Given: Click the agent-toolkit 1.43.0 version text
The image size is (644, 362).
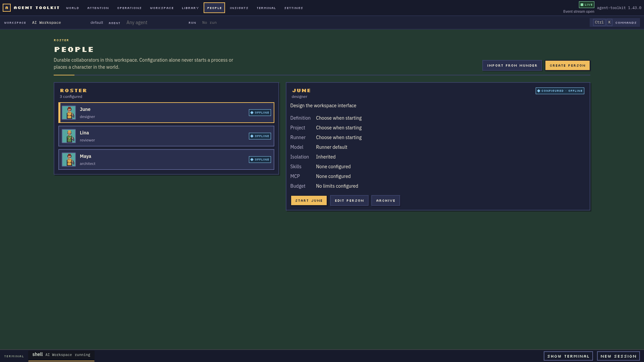Looking at the screenshot, I should click(x=619, y=8).
